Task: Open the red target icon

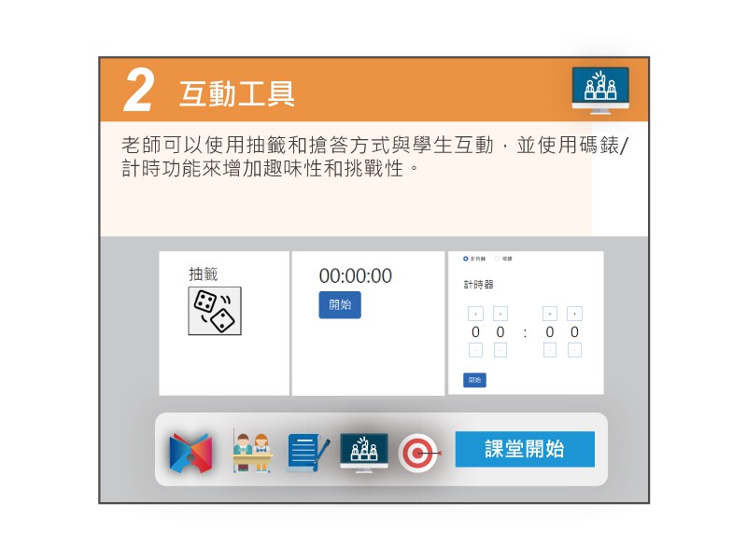Action: (419, 453)
